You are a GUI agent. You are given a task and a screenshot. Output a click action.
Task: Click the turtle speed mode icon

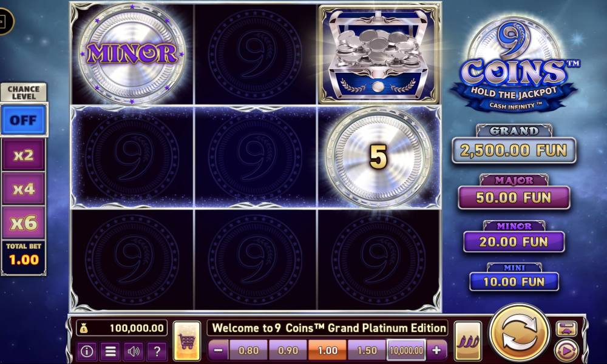pyautogui.click(x=566, y=329)
